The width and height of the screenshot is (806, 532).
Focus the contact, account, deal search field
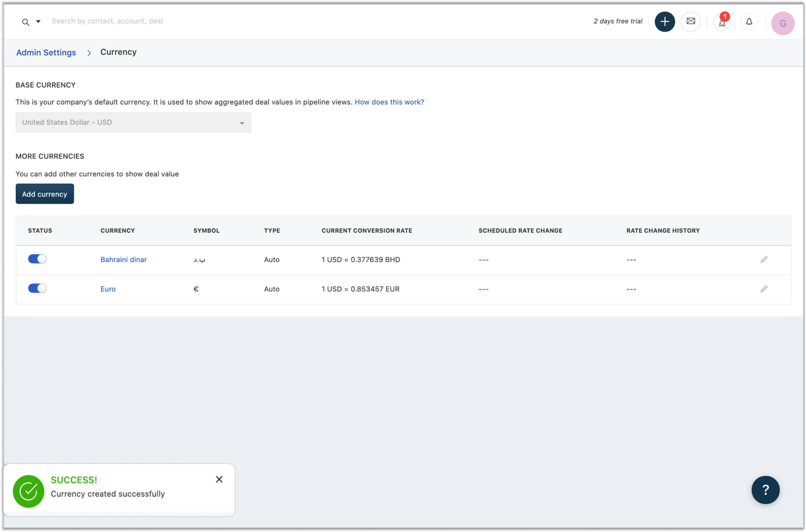coord(107,21)
